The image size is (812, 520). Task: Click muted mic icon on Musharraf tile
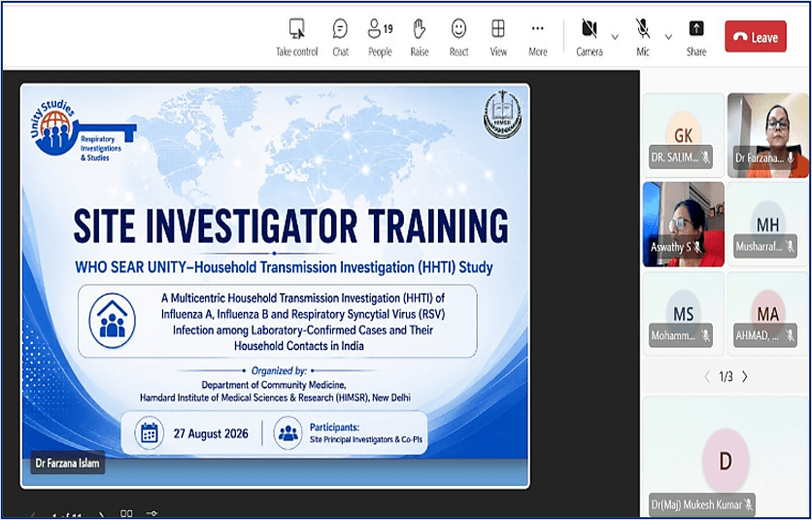(x=790, y=246)
